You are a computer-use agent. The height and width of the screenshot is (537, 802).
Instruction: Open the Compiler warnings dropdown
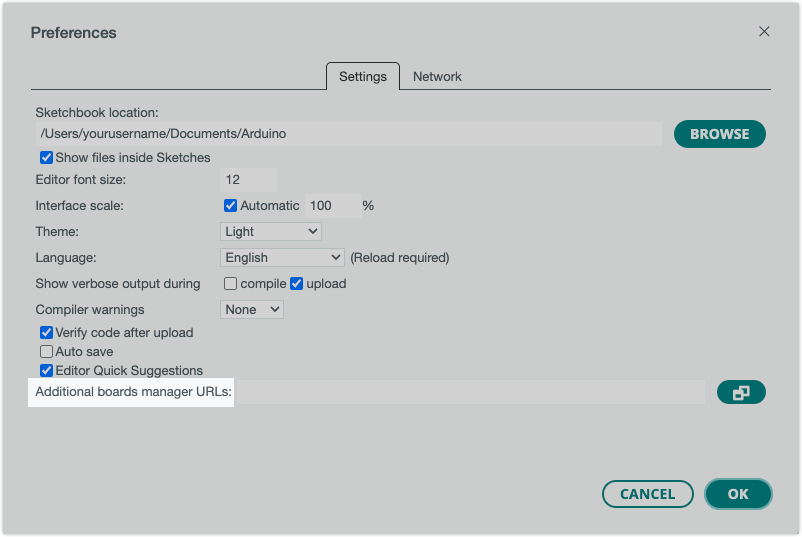252,310
